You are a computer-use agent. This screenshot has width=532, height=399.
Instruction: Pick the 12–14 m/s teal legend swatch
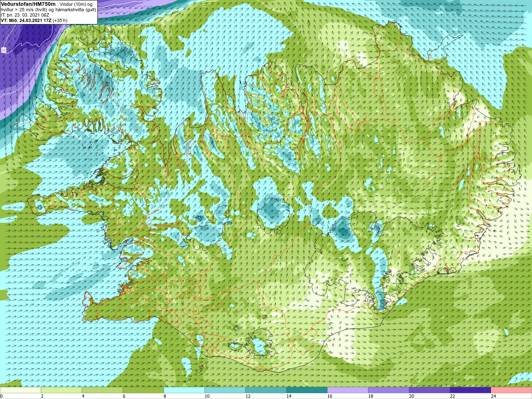point(266,390)
